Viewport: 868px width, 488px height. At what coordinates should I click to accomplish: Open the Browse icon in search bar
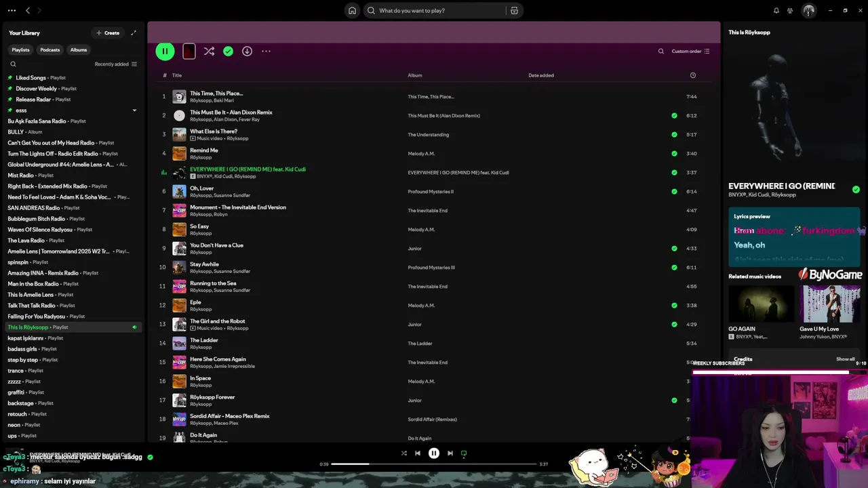[x=514, y=10]
